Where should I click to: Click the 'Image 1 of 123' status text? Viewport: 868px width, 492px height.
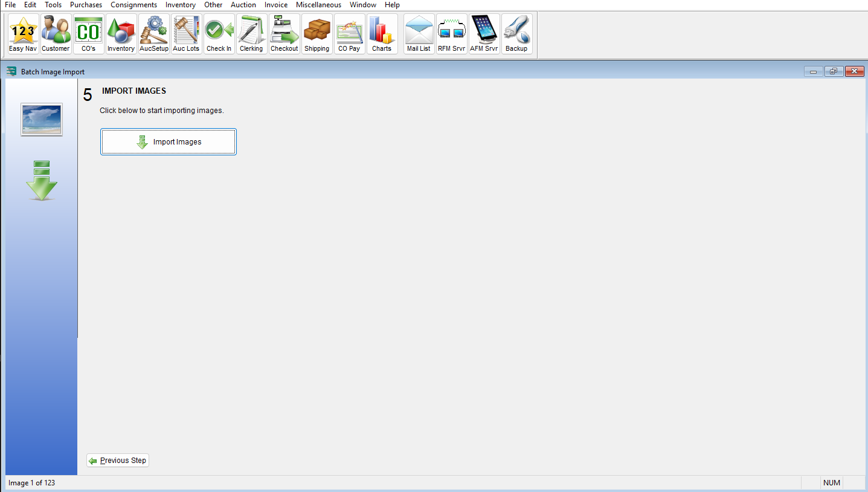pyautogui.click(x=32, y=483)
